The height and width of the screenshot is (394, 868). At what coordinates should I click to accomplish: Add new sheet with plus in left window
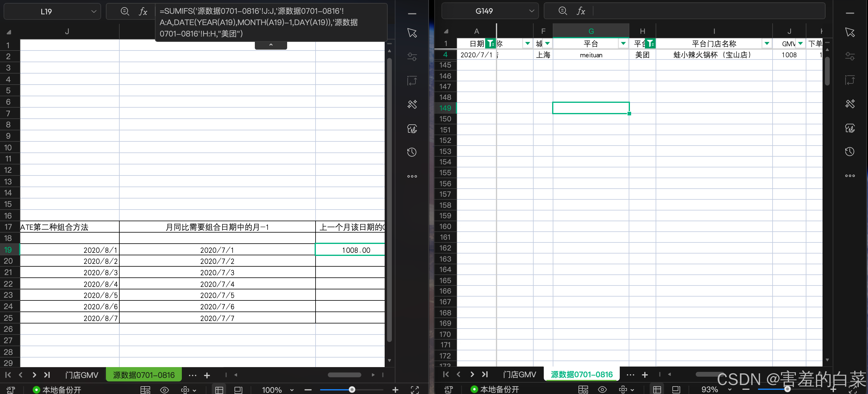point(207,375)
